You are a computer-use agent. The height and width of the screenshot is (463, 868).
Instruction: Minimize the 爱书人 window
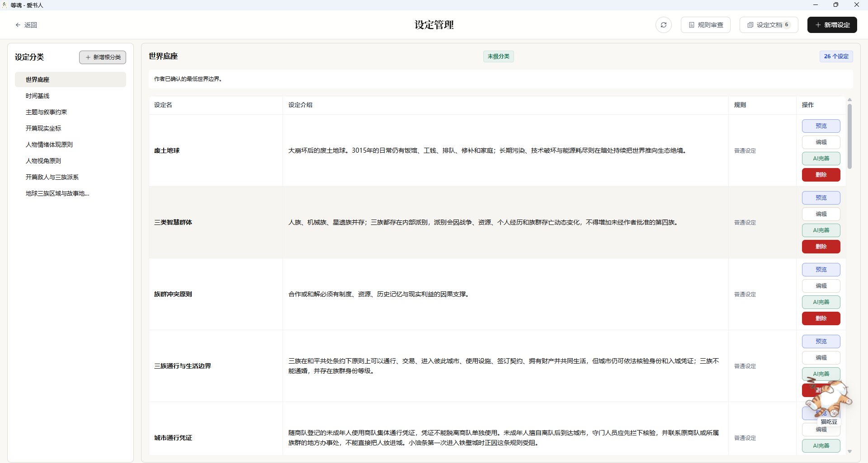point(816,5)
